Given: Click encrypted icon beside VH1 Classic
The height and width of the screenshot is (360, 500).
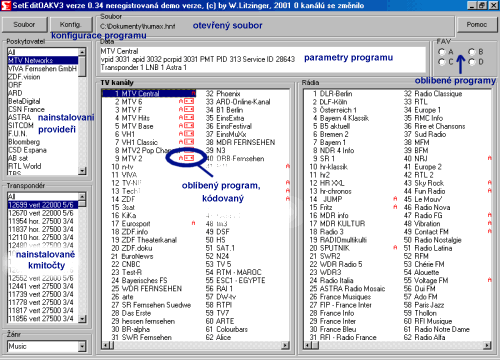Looking at the screenshot, I should coord(189,142).
